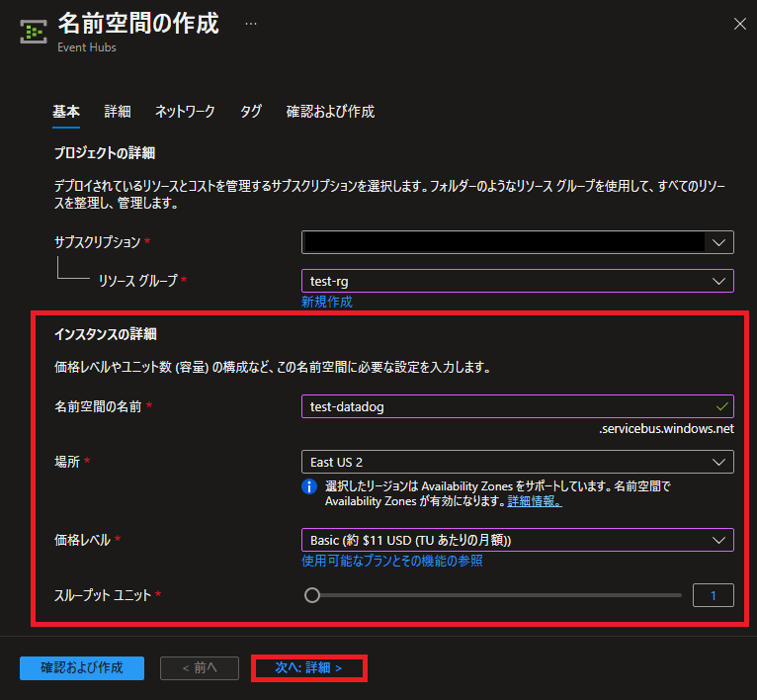Click the info icon about Availability Zones
The height and width of the screenshot is (700, 757).
click(309, 486)
